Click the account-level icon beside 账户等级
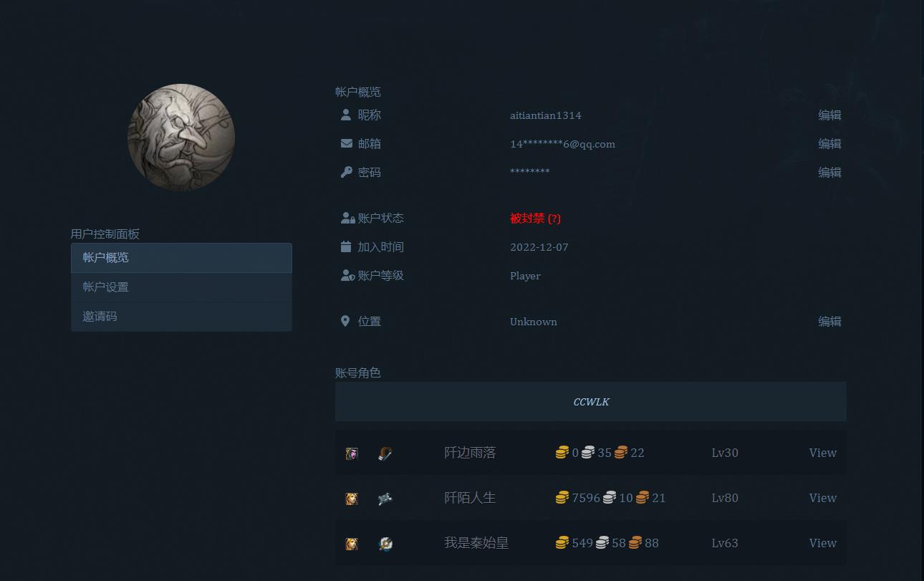Image resolution: width=924 pixels, height=581 pixels. 348,274
